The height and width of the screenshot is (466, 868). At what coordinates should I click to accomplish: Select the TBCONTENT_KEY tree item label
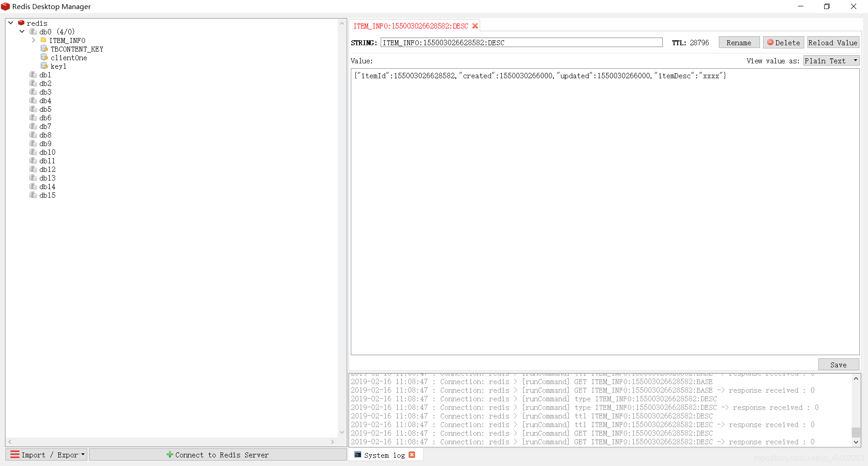click(77, 49)
